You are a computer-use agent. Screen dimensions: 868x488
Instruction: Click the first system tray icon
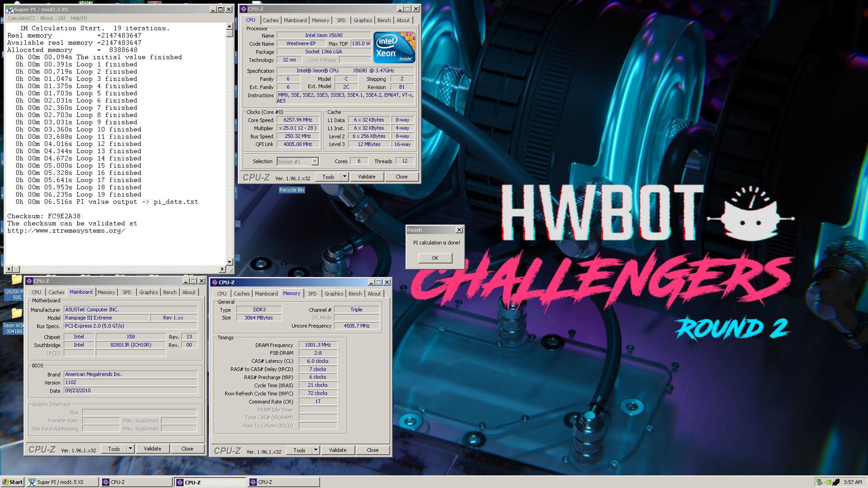(x=819, y=482)
